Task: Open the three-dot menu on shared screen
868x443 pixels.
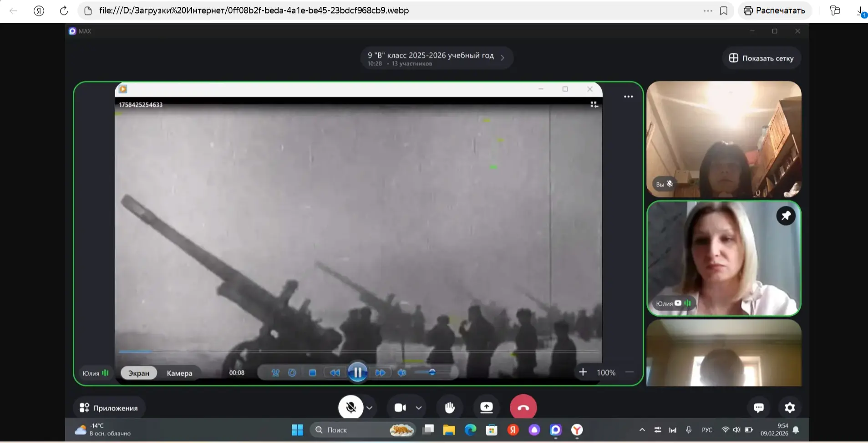Action: [628, 96]
